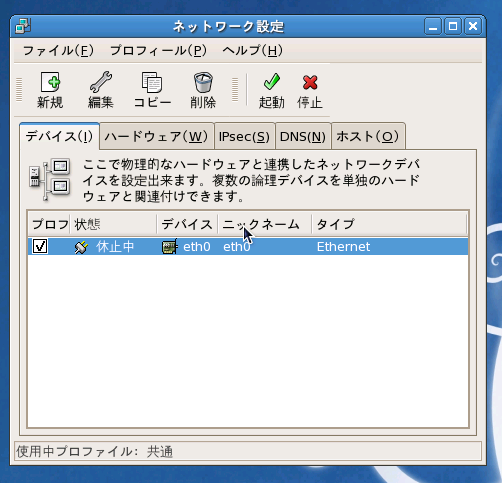Switch to the デバイス(I) tab
502x483 pixels.
59,136
